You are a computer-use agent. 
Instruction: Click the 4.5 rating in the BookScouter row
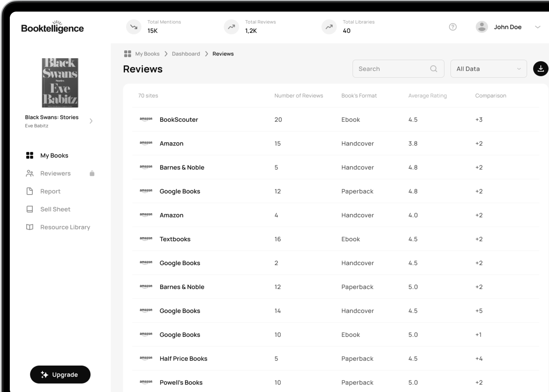(413, 120)
